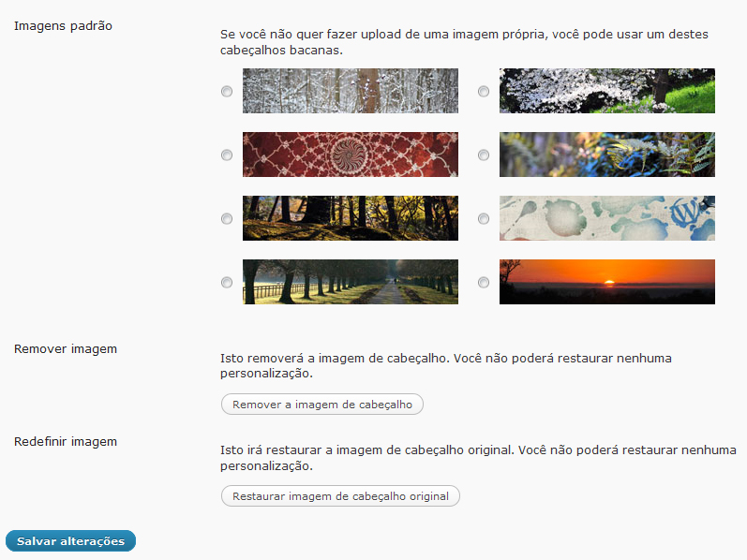747x560 pixels.
Task: Click the Imagens padrão section label
Action: click(x=63, y=25)
